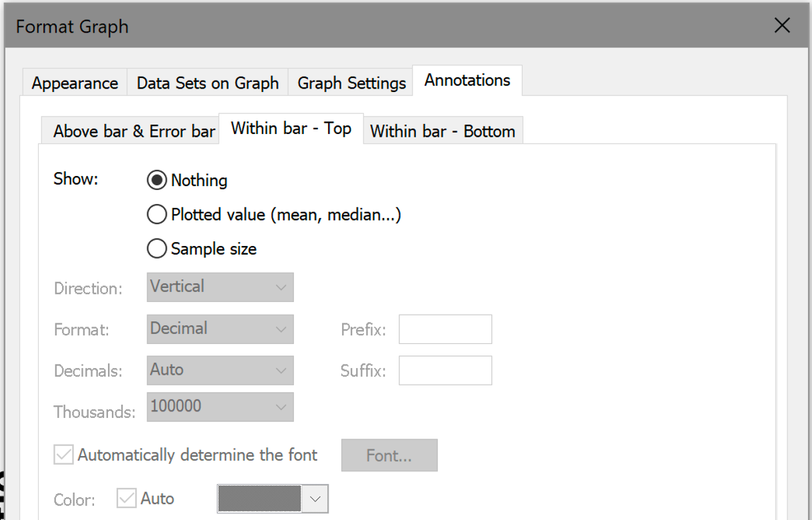Open the Data Sets on Graph tab
Screen dimensions: 812x520
pyautogui.click(x=207, y=83)
